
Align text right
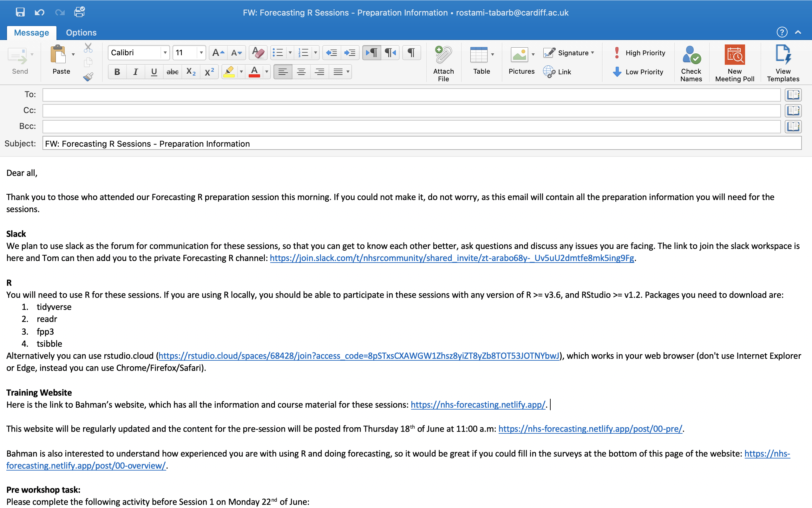[319, 72]
